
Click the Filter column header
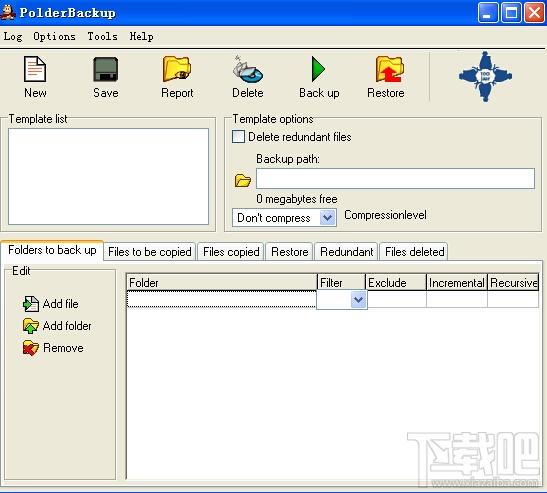[341, 283]
